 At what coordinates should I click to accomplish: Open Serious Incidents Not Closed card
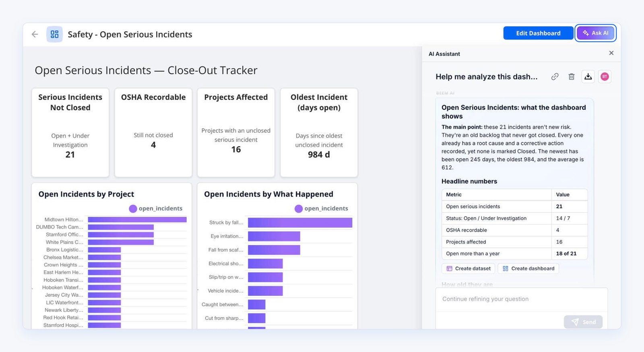pos(70,132)
